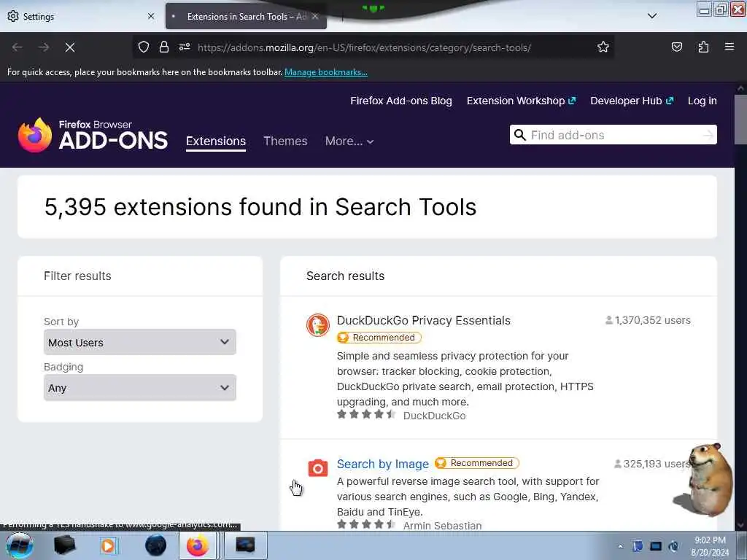Submit search with the arrow button
Viewport: 747px width, 560px height.
coord(708,135)
